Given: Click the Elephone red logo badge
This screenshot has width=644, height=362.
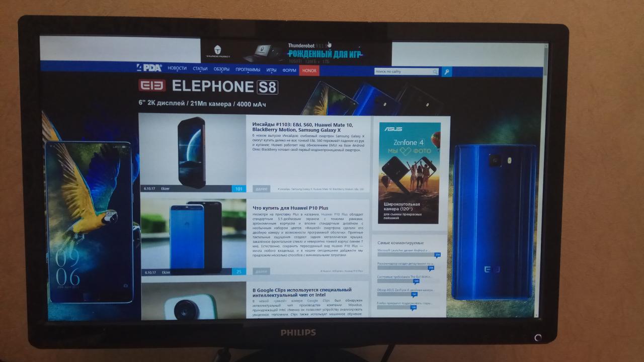Looking at the screenshot, I should (152, 86).
